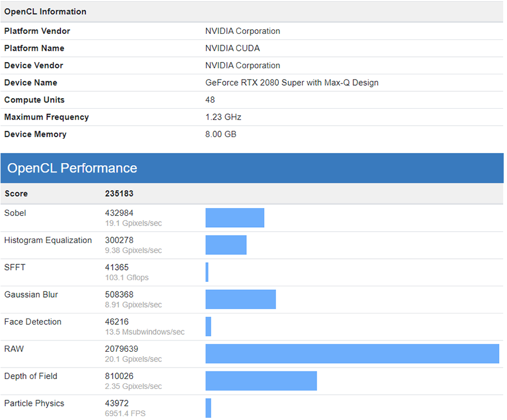
Task: Select the Device Memory 8.00 GB entry
Action: [x=221, y=134]
